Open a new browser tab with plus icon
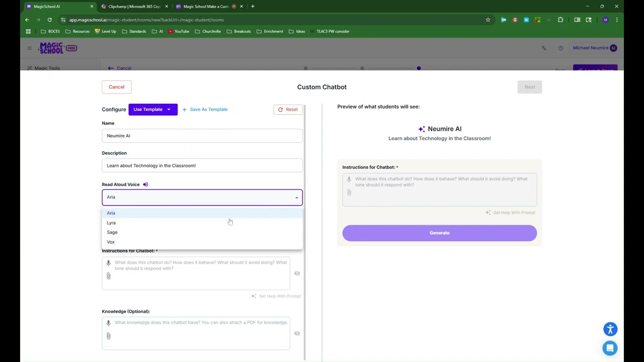The width and height of the screenshot is (644, 362). pyautogui.click(x=253, y=7)
